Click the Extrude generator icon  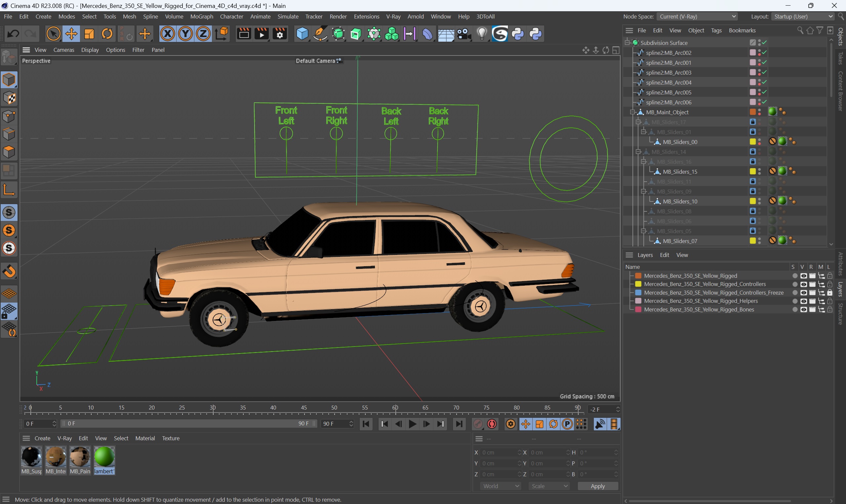click(356, 34)
